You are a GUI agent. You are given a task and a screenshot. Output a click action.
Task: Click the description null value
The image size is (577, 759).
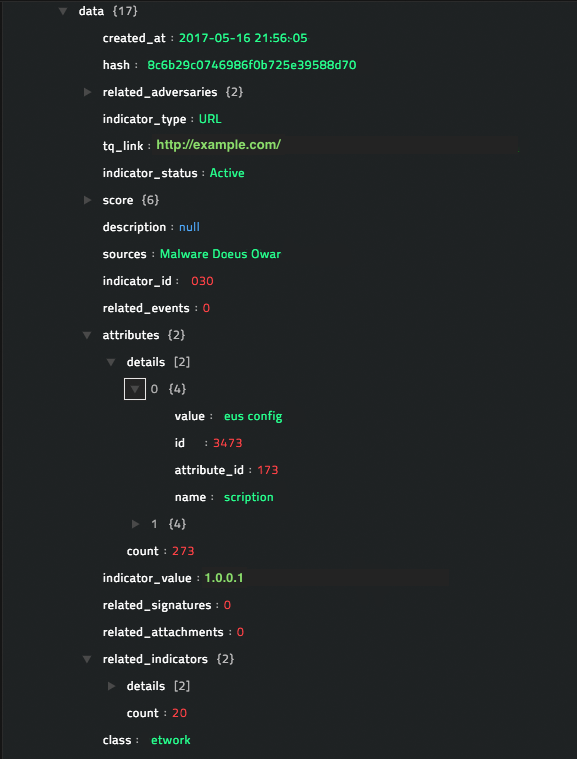tap(189, 227)
